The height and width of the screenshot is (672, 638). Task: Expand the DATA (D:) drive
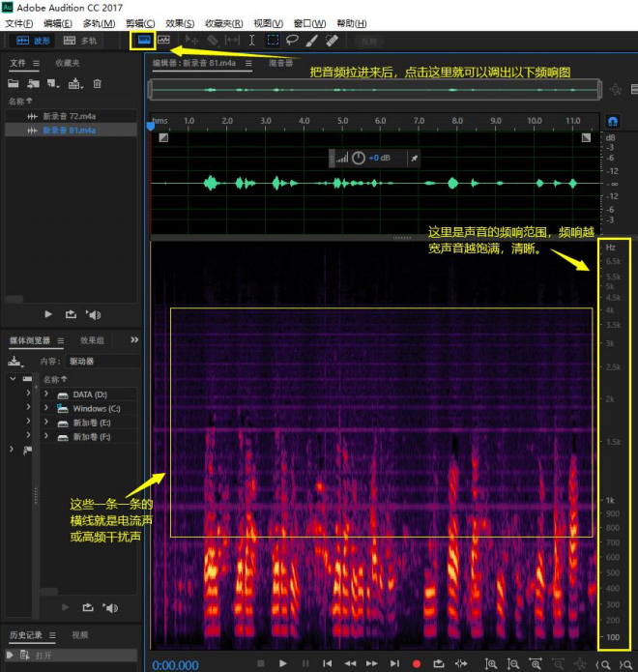click(x=46, y=394)
